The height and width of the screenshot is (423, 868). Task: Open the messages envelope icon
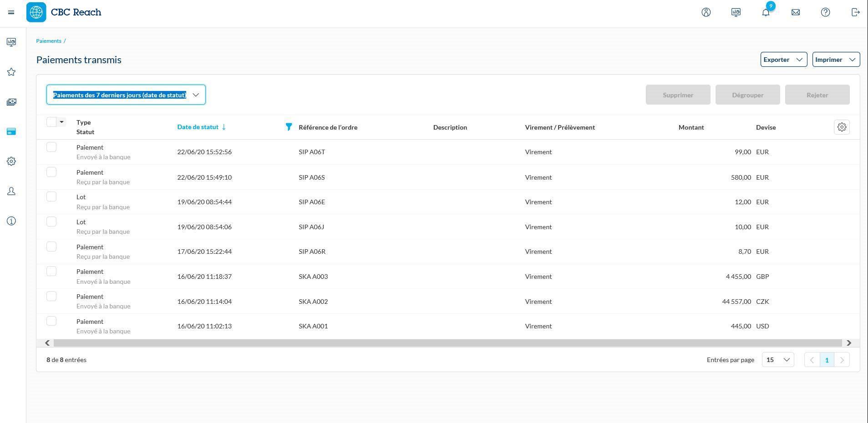coord(796,12)
